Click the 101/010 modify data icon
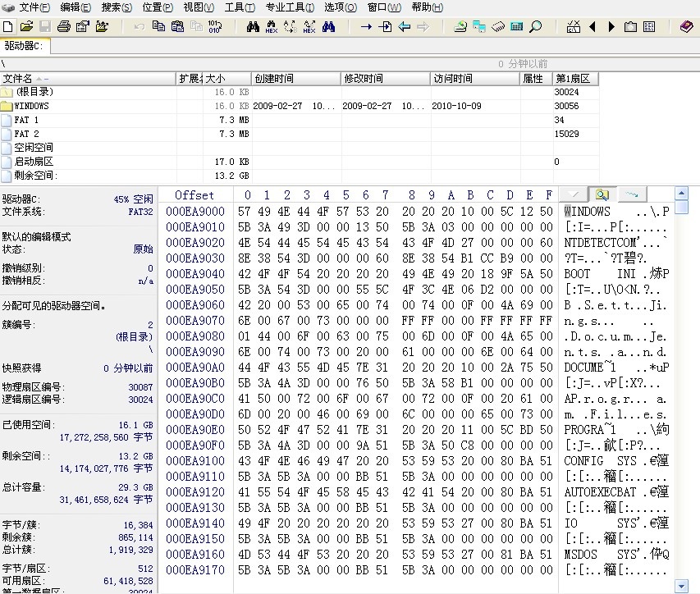Screen dimensions: 700x594 click(215, 27)
